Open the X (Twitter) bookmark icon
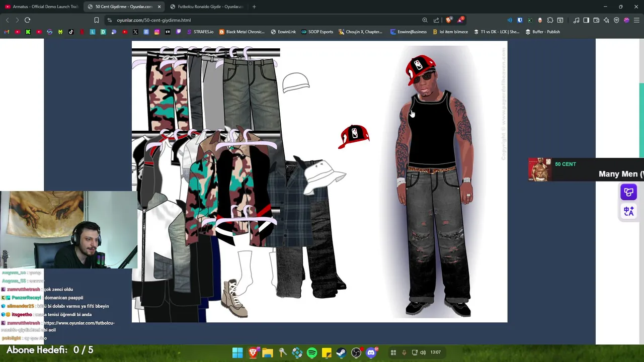Screen dimensions: 644x362 pyautogui.click(x=135, y=32)
